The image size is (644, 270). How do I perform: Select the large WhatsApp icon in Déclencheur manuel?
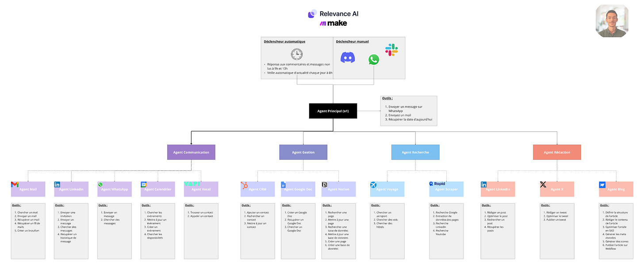point(374,59)
